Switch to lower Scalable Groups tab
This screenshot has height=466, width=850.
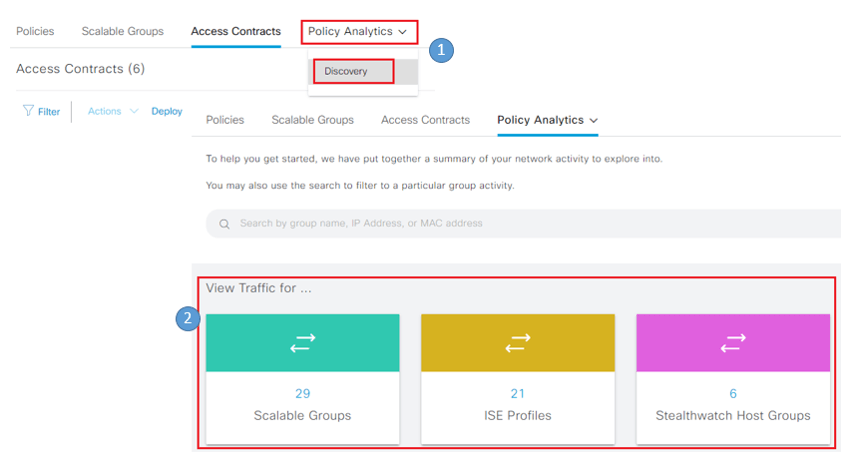[313, 120]
